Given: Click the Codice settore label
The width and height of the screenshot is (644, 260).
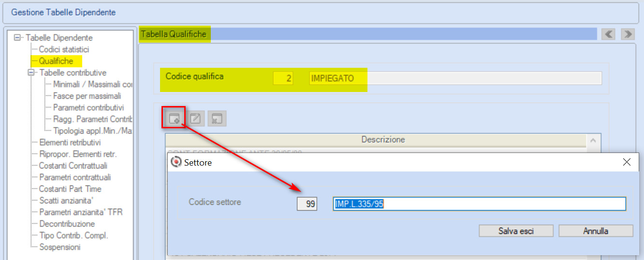Looking at the screenshot, I should pos(215,202).
